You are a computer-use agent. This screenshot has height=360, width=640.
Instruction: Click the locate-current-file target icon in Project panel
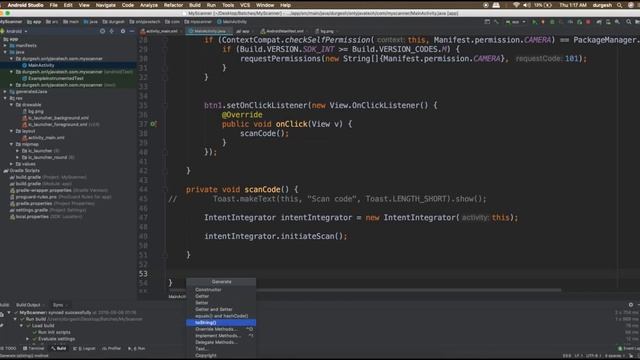pyautogui.click(x=102, y=31)
